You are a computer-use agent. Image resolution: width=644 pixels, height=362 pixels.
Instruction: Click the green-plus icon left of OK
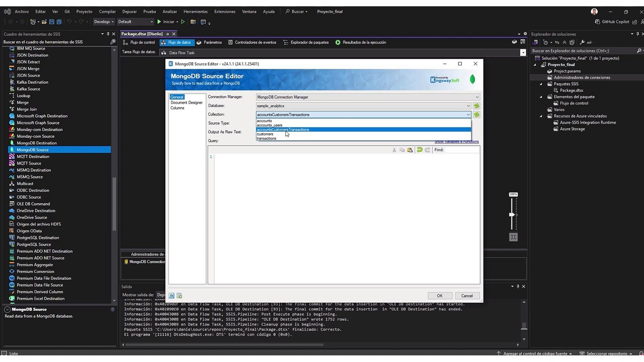pyautogui.click(x=179, y=296)
